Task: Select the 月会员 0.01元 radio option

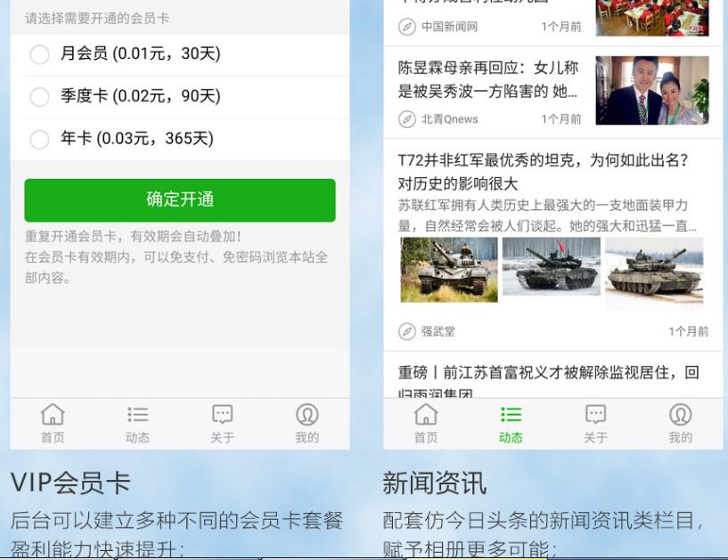Action: coord(39,54)
